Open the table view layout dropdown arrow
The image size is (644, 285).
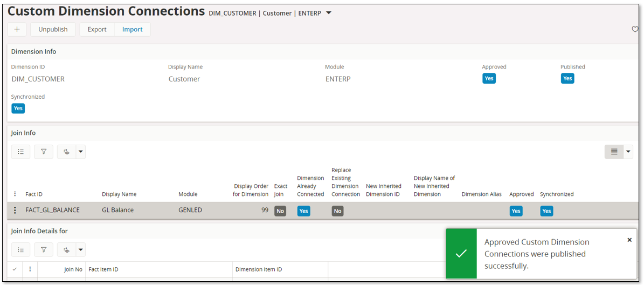pos(628,152)
